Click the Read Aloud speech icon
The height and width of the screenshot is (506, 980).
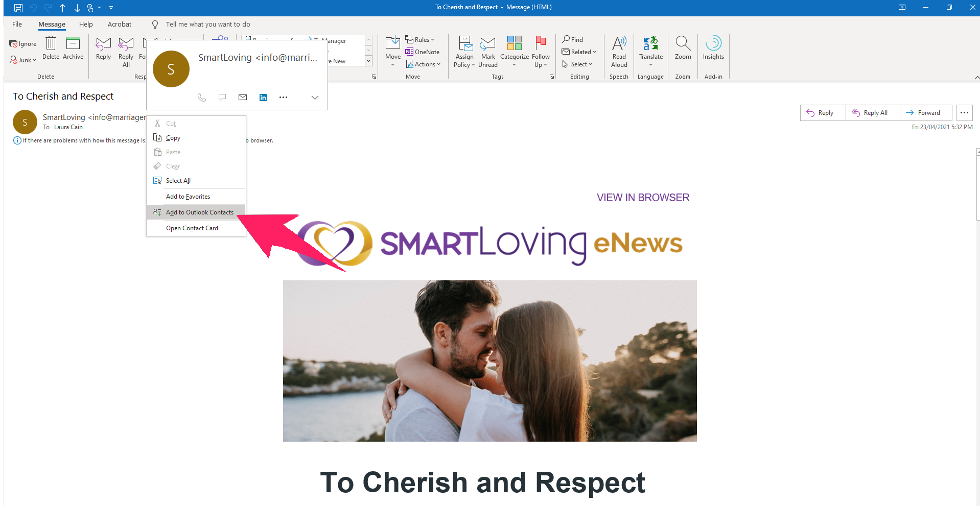(x=619, y=49)
